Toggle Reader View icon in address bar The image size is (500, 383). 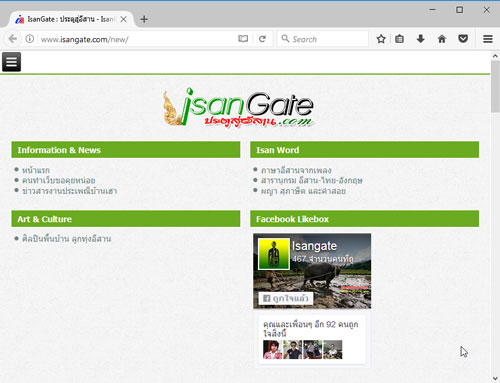(243, 39)
